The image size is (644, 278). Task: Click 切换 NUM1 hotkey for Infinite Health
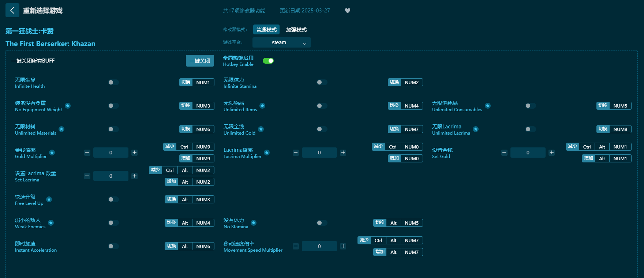click(197, 82)
